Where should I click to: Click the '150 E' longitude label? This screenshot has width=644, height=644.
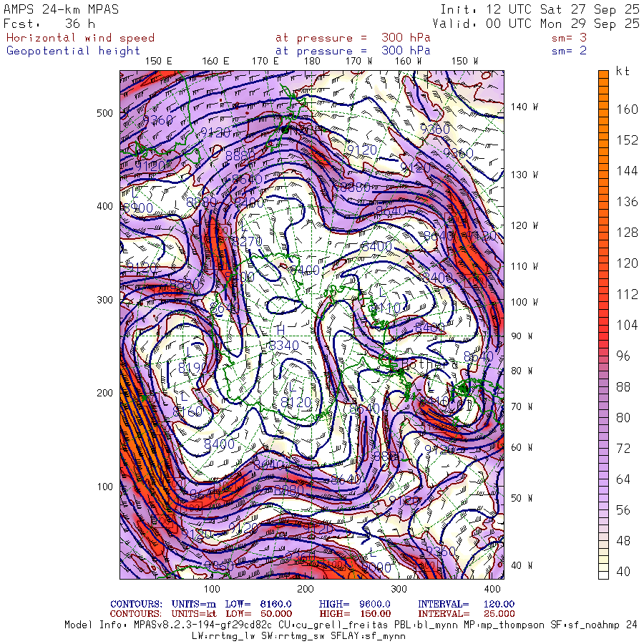(x=159, y=62)
